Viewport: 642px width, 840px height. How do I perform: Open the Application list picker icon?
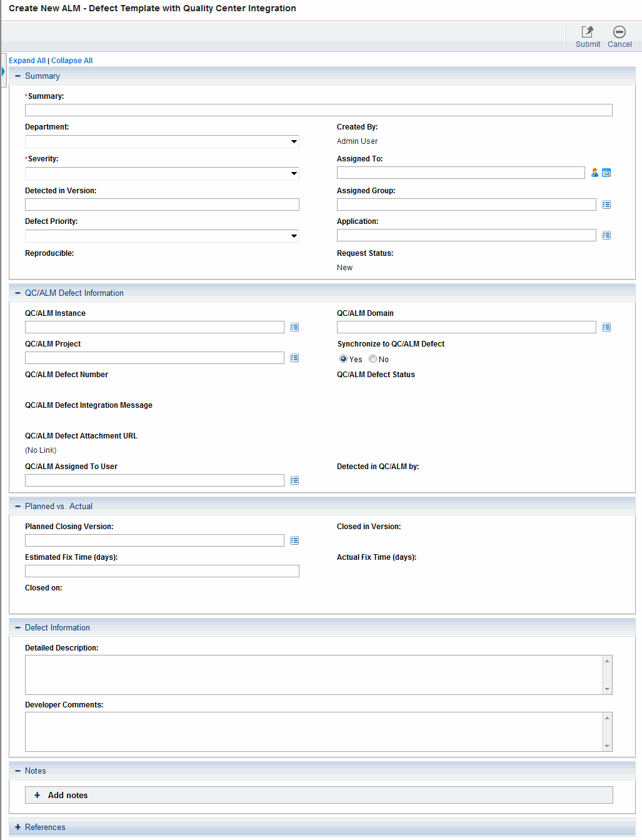[606, 235]
